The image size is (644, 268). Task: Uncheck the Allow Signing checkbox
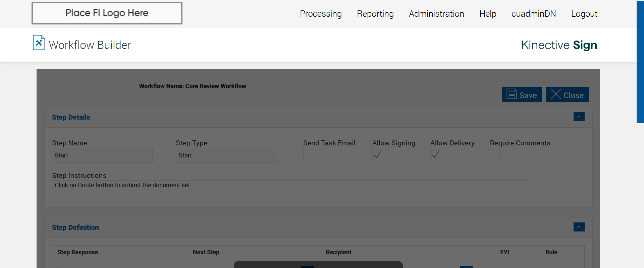click(x=377, y=154)
